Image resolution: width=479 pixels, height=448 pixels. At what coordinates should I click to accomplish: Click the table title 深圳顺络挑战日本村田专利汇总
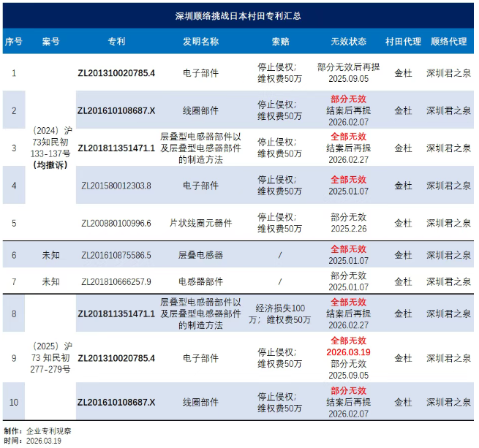[x=238, y=16]
